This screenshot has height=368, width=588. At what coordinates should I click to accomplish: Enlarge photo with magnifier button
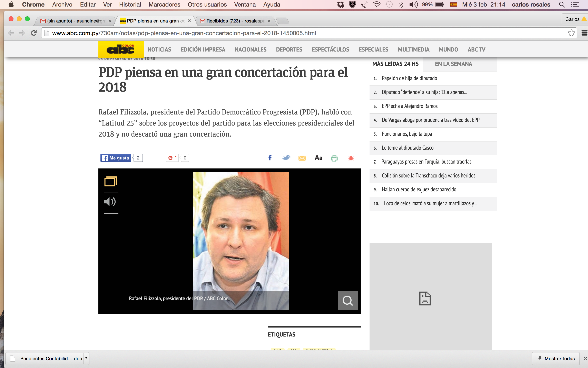tap(347, 300)
